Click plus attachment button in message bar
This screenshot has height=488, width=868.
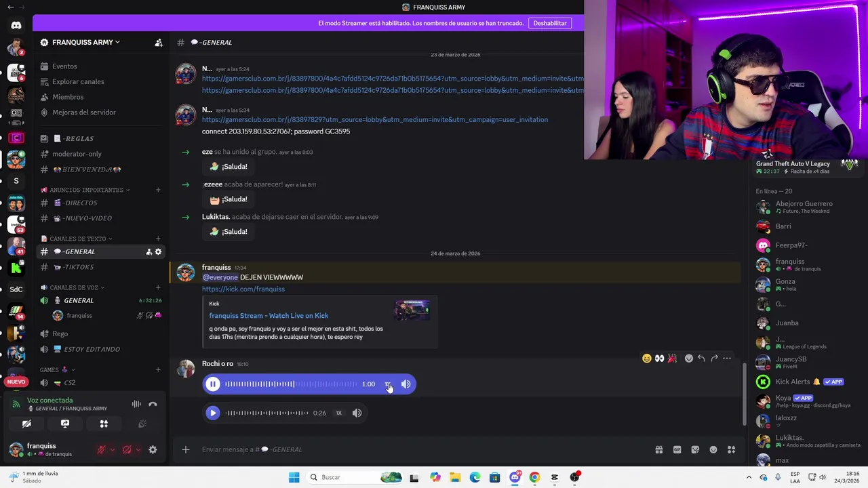click(x=185, y=449)
